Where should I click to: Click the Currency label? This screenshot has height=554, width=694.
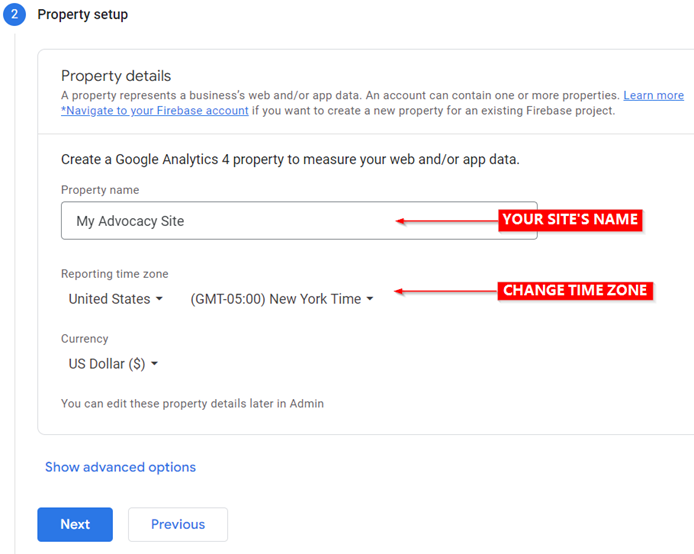click(85, 339)
